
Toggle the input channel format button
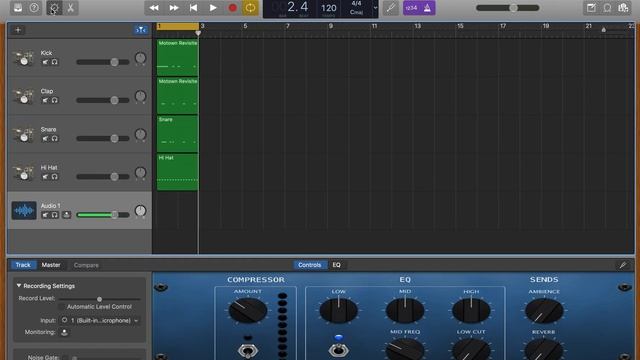click(64, 320)
